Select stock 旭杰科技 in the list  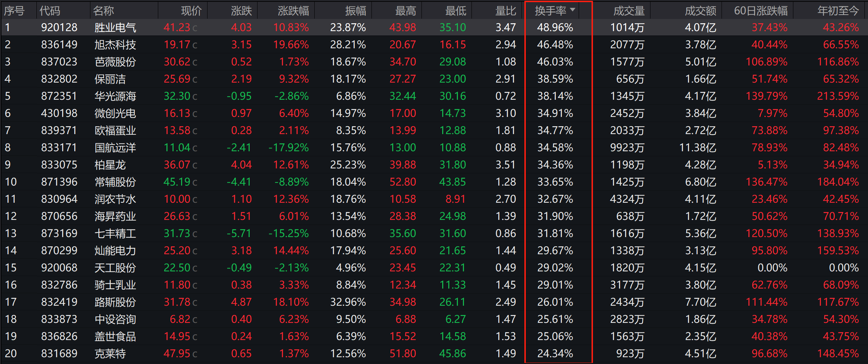tap(115, 45)
